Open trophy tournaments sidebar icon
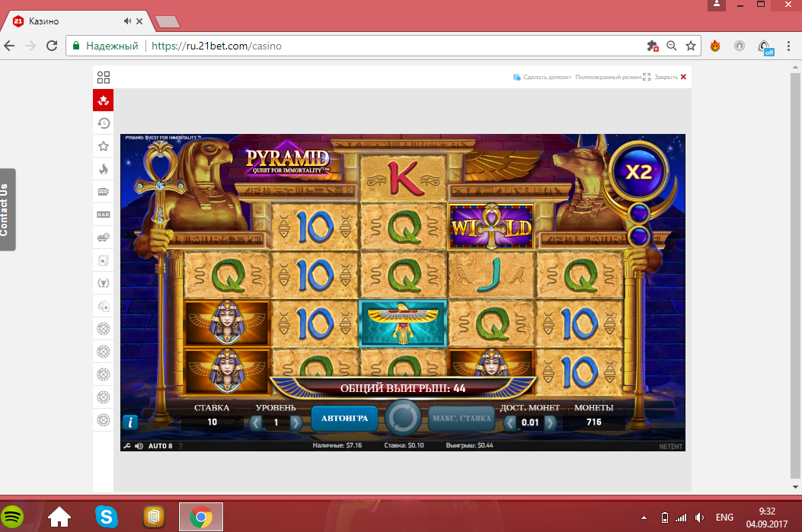Viewport: 802px width, 532px height. click(104, 283)
